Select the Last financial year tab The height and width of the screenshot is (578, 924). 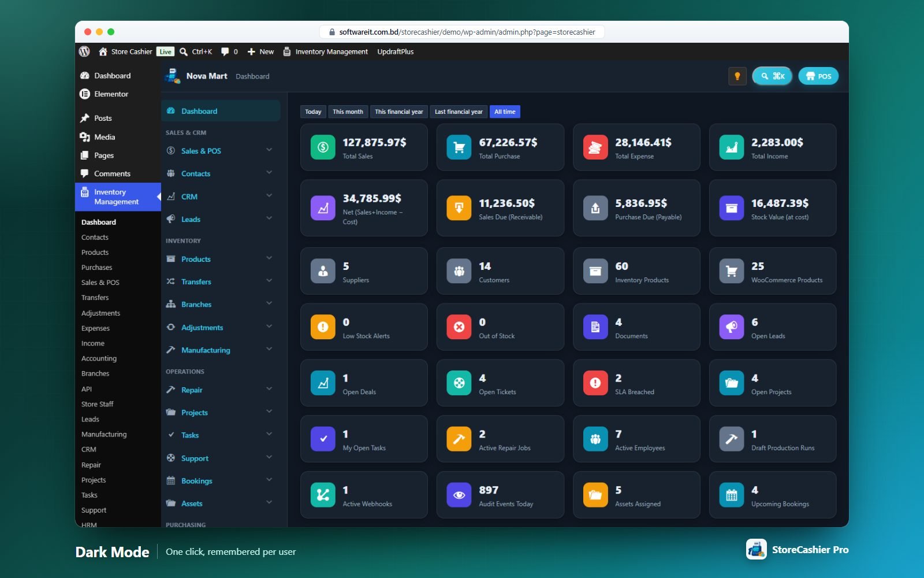click(459, 112)
